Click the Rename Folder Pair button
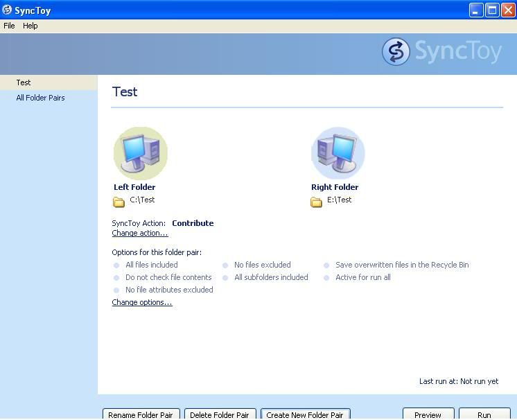517x420 pixels. [141, 414]
